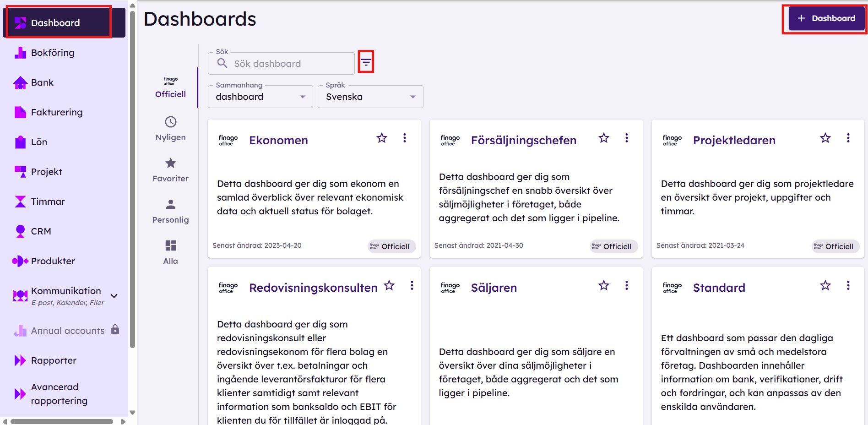Select the Favoriter tab
The image size is (868, 425).
[x=170, y=170]
